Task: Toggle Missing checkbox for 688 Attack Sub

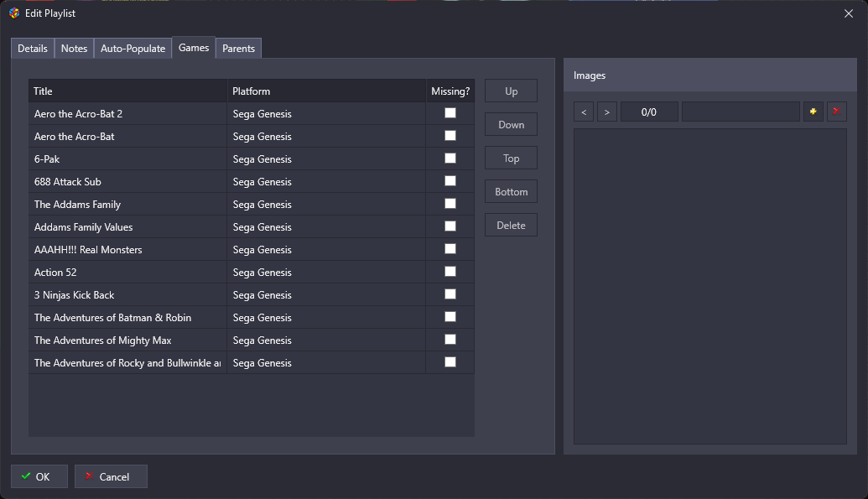Action: (450, 181)
